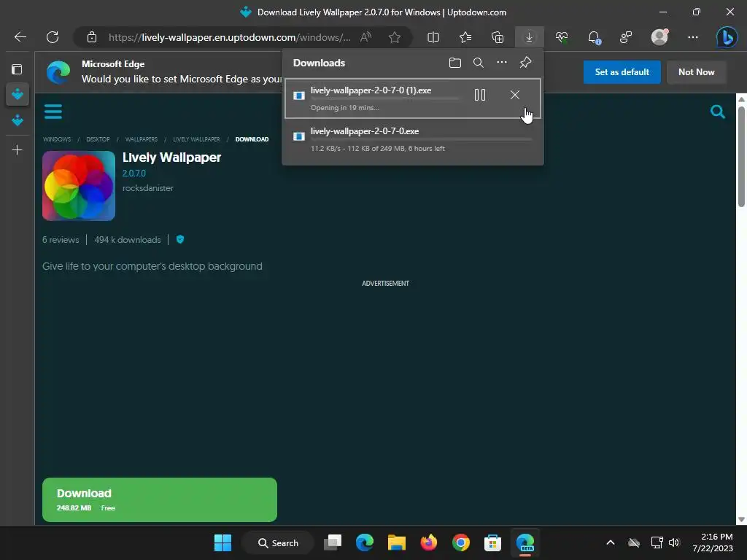Select the first Uptodown vertical tab
Image resolution: width=747 pixels, height=560 pixels.
pyautogui.click(x=18, y=94)
